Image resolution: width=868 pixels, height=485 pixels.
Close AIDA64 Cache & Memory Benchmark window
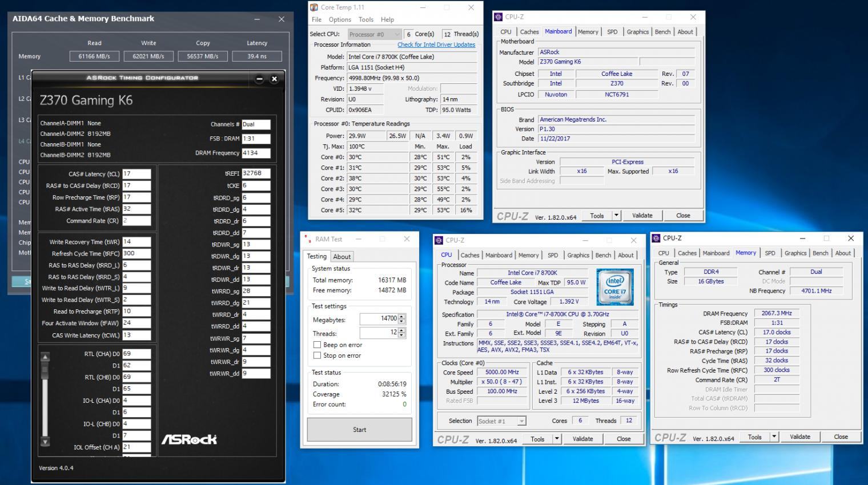click(x=282, y=19)
